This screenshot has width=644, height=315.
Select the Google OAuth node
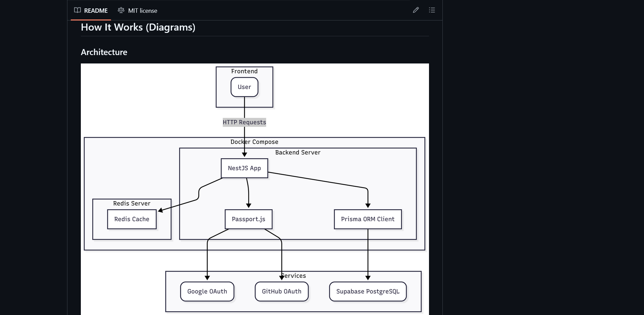point(207,291)
